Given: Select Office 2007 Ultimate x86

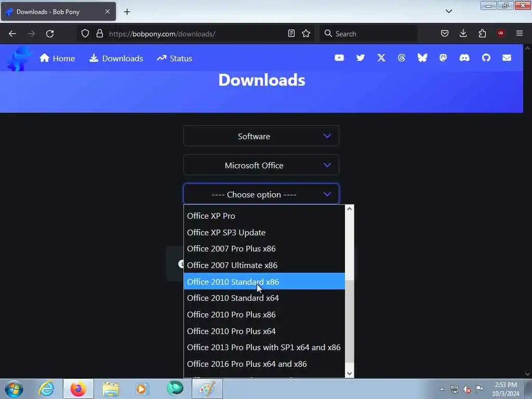Looking at the screenshot, I should coord(264,265).
